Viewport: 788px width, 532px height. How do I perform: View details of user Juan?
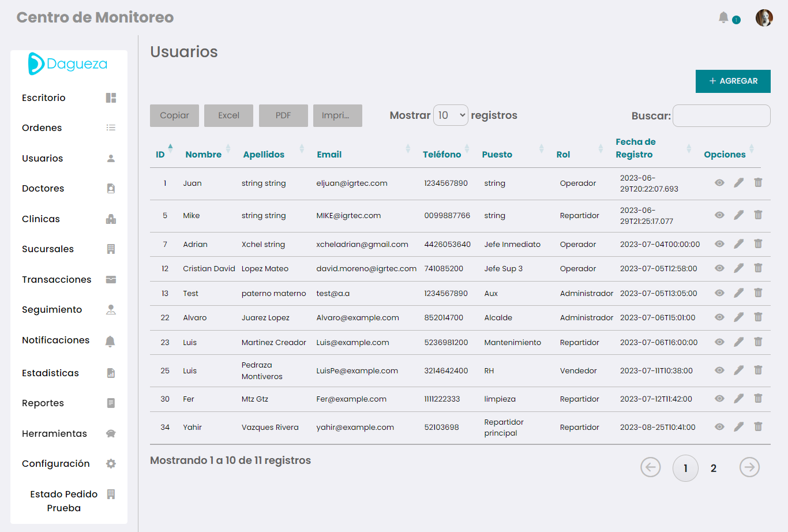[x=719, y=182]
